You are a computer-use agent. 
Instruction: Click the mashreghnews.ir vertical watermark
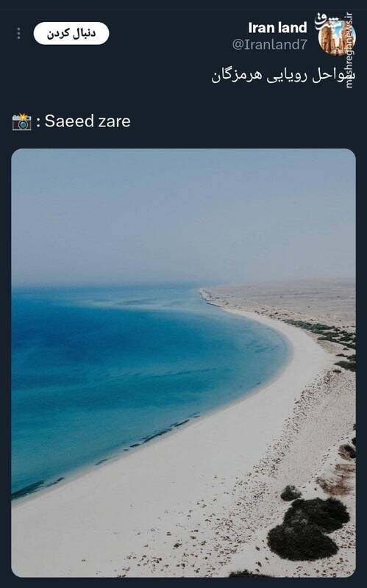349,51
